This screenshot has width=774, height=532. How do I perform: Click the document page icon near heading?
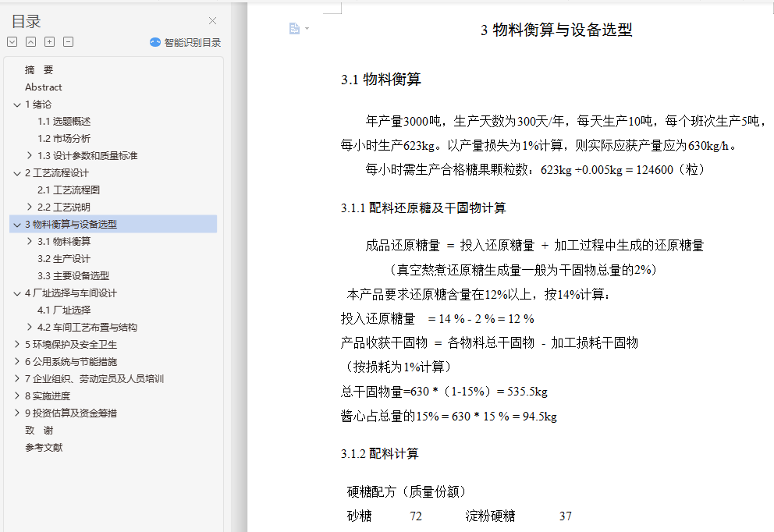point(294,29)
